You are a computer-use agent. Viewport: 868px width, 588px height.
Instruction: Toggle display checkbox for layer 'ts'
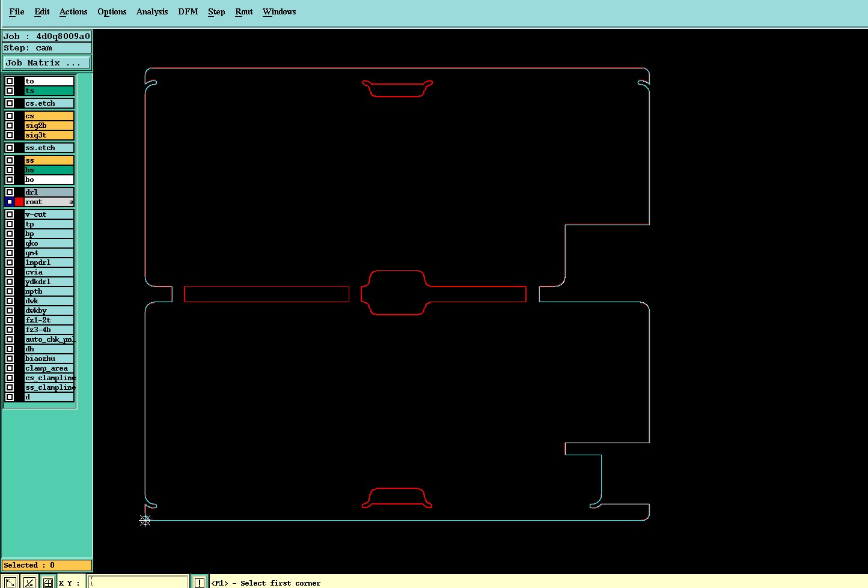point(10,91)
